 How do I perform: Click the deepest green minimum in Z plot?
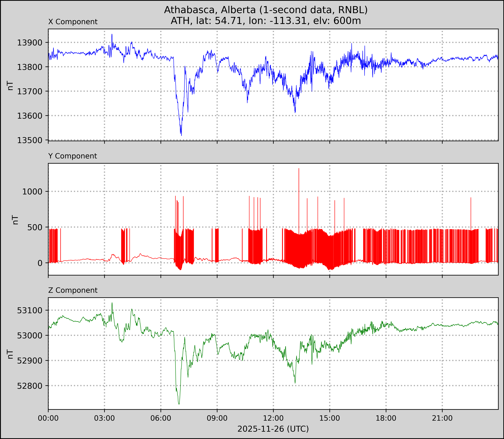179,404
